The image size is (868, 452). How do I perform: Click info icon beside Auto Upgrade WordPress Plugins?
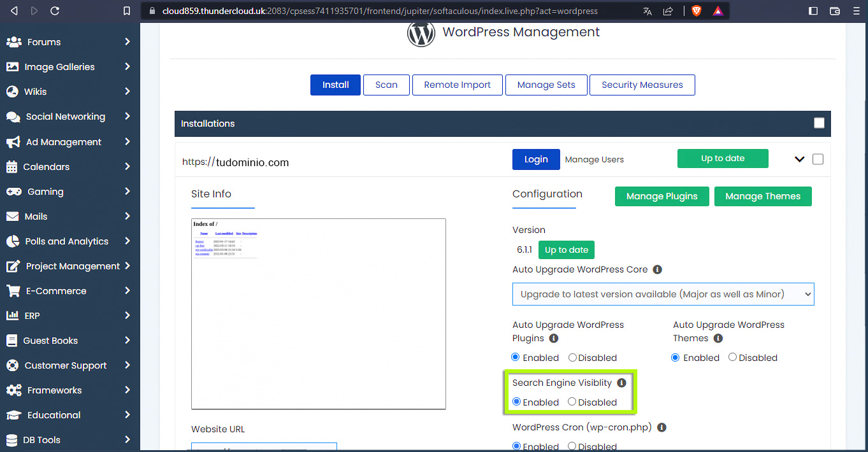click(x=553, y=338)
